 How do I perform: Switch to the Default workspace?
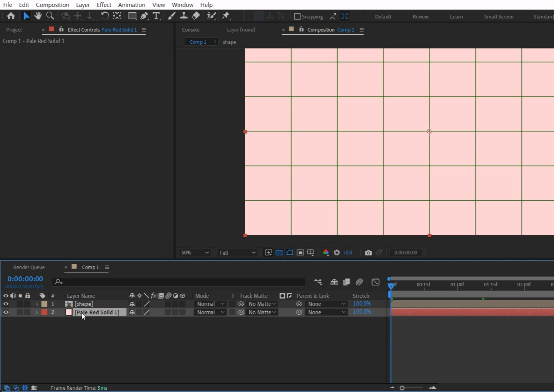point(383,17)
